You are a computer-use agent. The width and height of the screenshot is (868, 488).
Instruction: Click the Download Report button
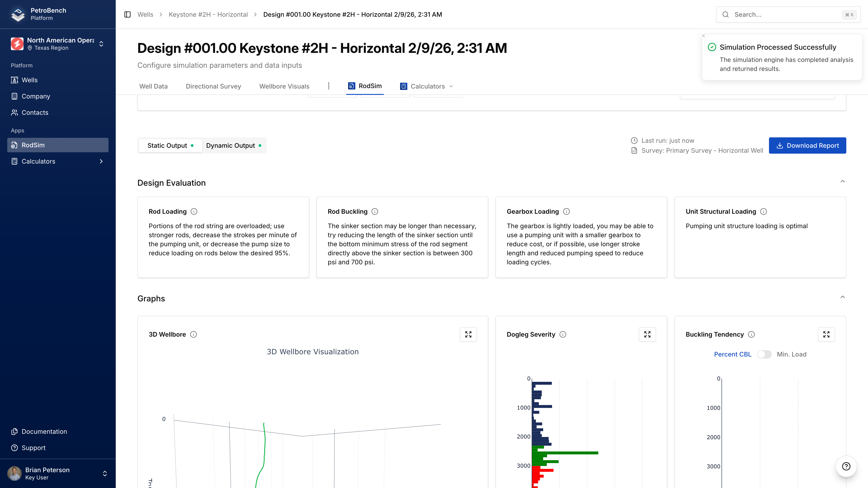pos(807,145)
